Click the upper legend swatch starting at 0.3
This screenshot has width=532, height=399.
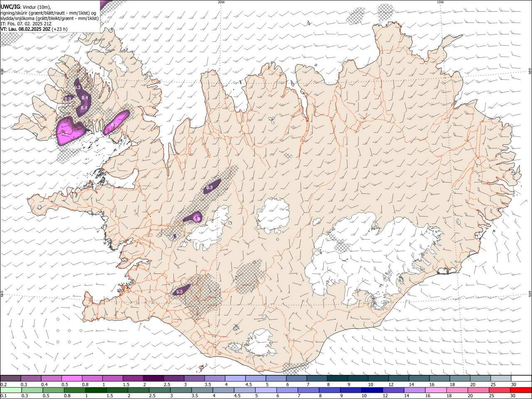coord(31,378)
